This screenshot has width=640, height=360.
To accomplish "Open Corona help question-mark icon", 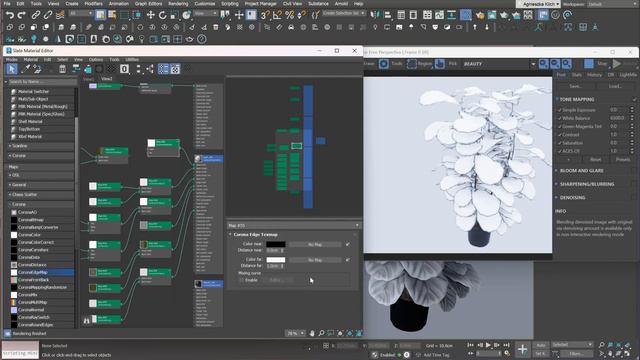I will pyautogui.click(x=202, y=39).
